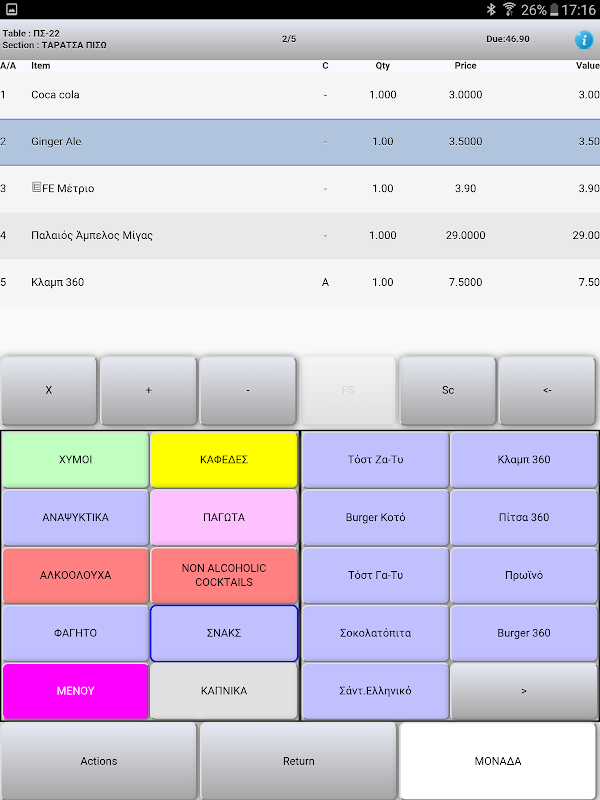Tap the Sc button
600x800 pixels.
(x=447, y=390)
